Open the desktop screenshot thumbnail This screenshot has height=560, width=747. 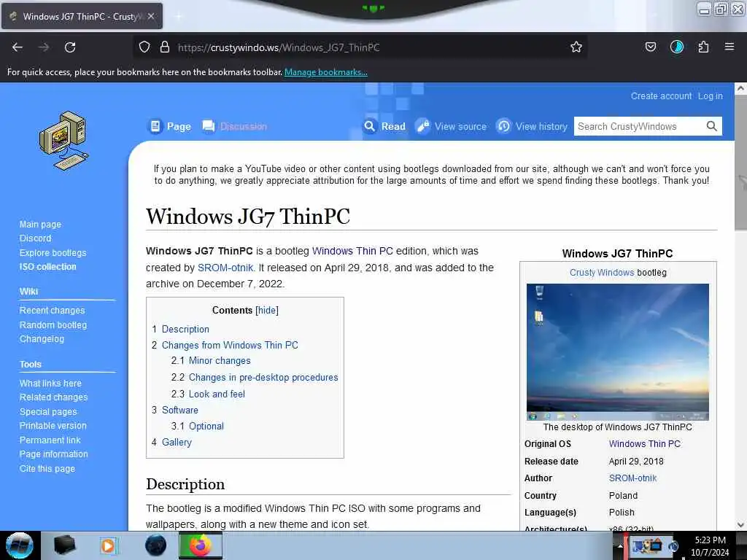coord(617,352)
